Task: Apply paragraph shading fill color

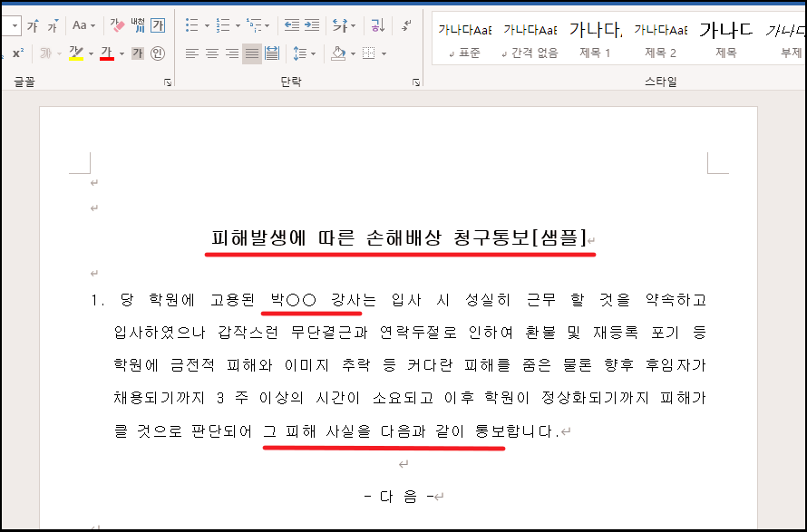Action: tap(338, 53)
